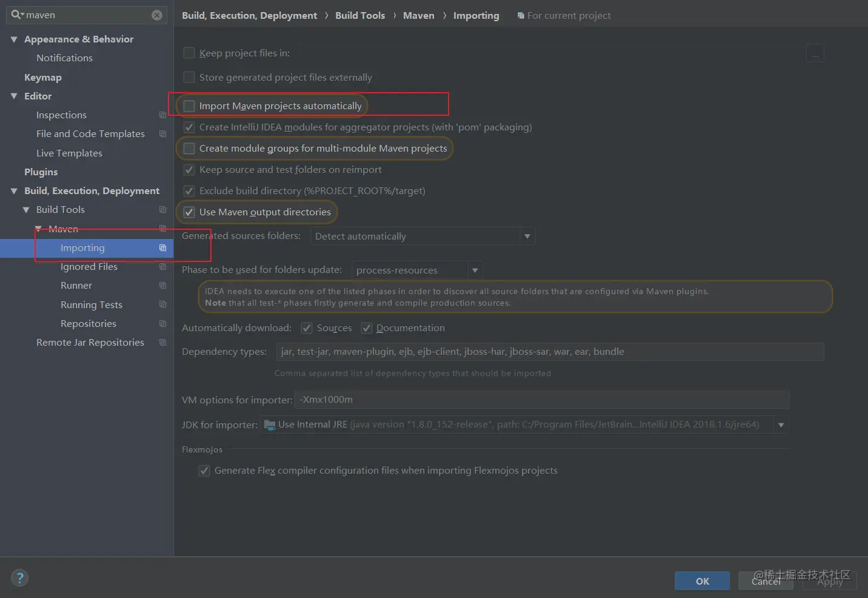Open Remote Jar Repositories page
868x598 pixels.
click(x=90, y=343)
